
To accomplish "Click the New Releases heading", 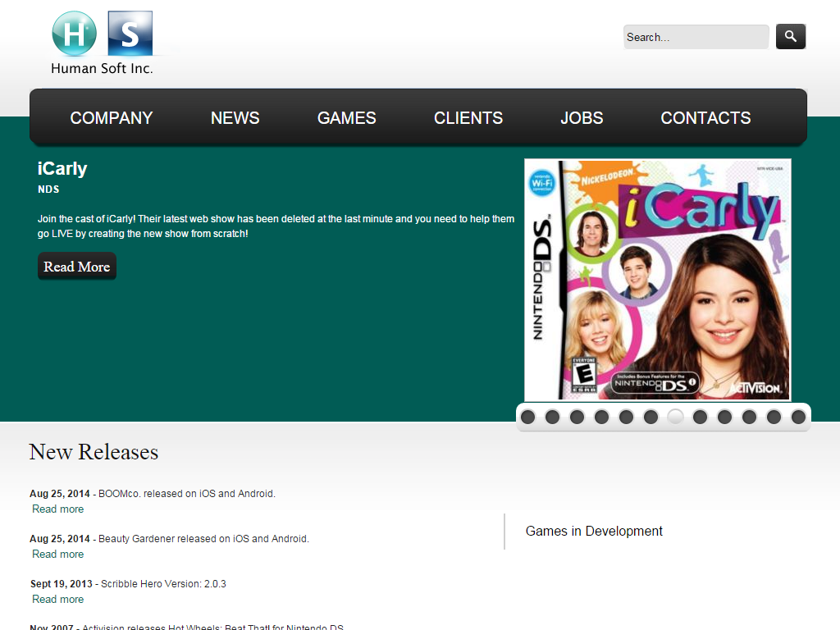I will (x=94, y=452).
